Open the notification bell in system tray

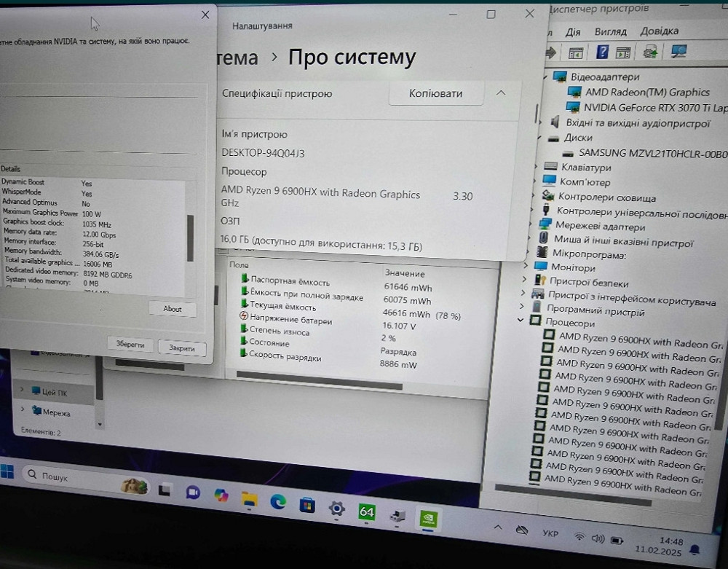click(695, 549)
